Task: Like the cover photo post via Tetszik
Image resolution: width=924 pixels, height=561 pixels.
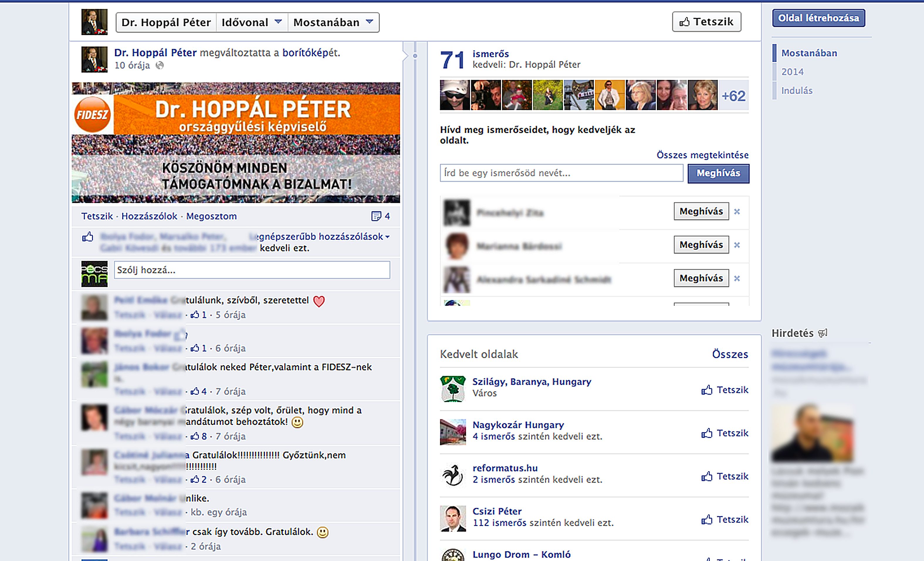Action: [97, 216]
